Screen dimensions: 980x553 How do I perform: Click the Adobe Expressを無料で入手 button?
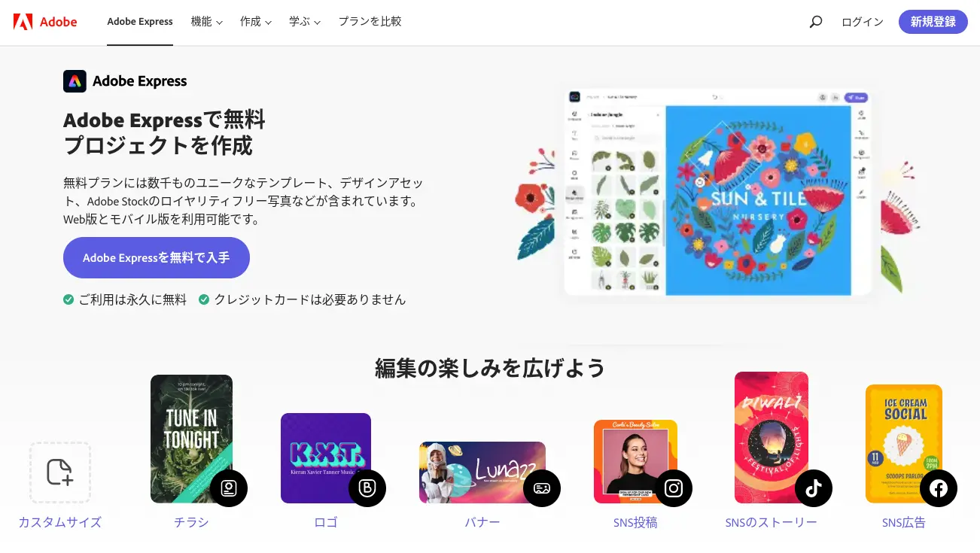tap(157, 258)
